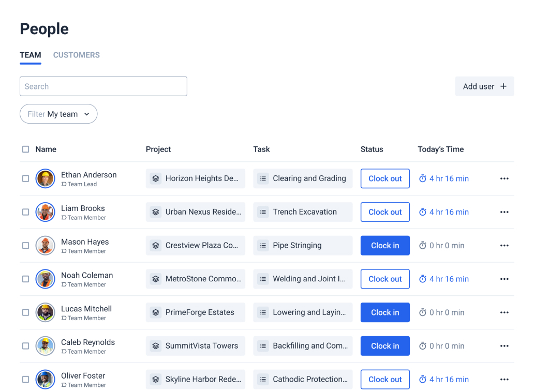Click the list icon beside Pipe Stringing task
This screenshot has width=534, height=392.
(263, 246)
